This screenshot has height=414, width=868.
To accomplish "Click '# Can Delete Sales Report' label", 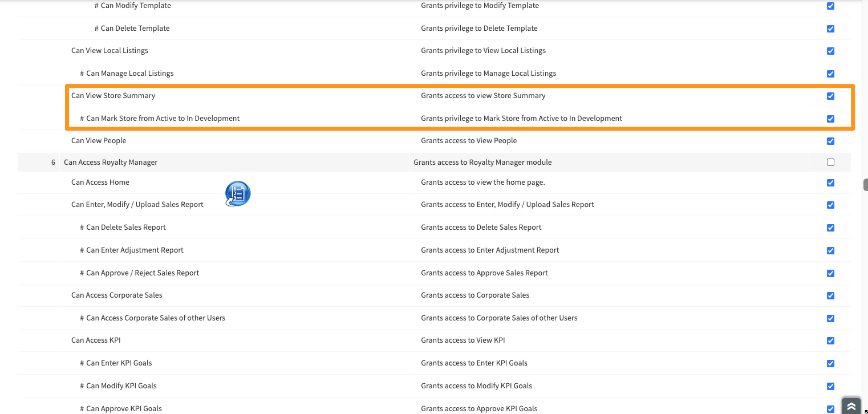I will (123, 228).
